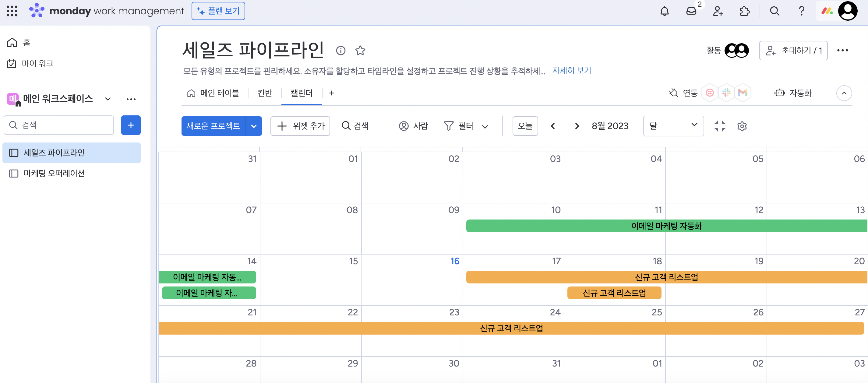Screen dimensions: 868x383
Task: Go to next month arrow
Action: pyautogui.click(x=577, y=126)
